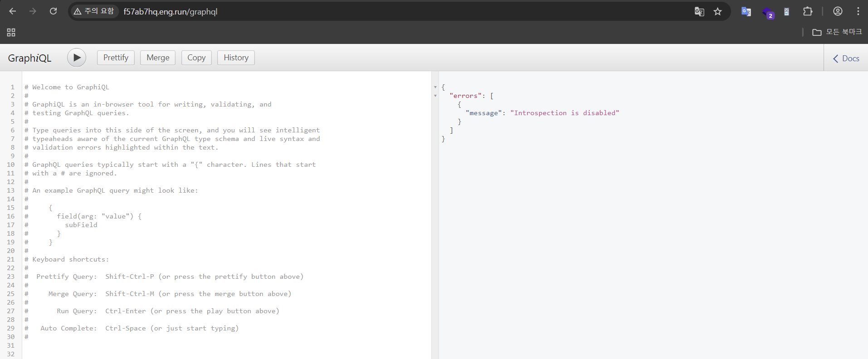Click line number 31 in the gutter

(11, 345)
